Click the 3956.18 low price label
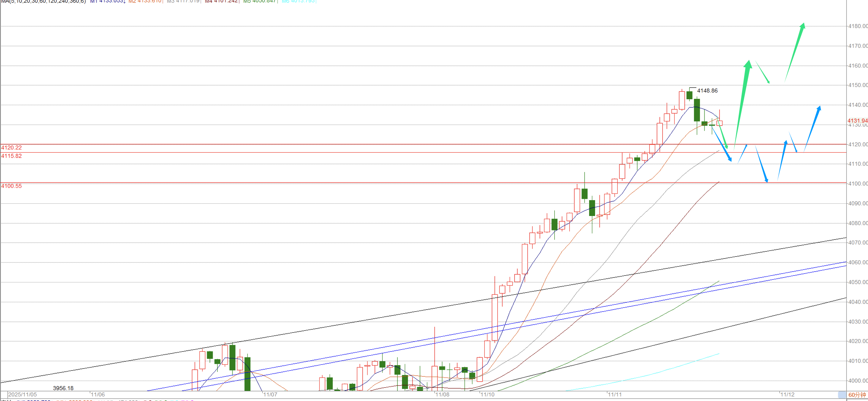 click(x=63, y=388)
